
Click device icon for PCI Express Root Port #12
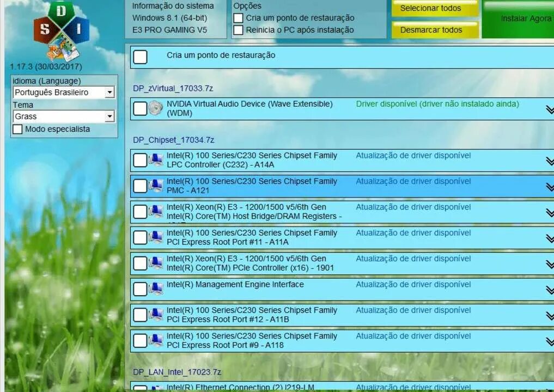point(155,314)
